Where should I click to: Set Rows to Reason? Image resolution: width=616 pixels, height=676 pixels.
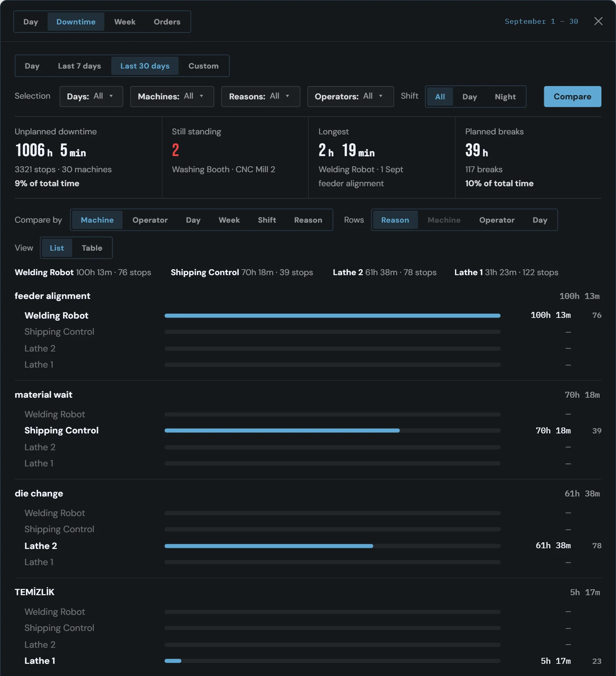click(x=395, y=220)
